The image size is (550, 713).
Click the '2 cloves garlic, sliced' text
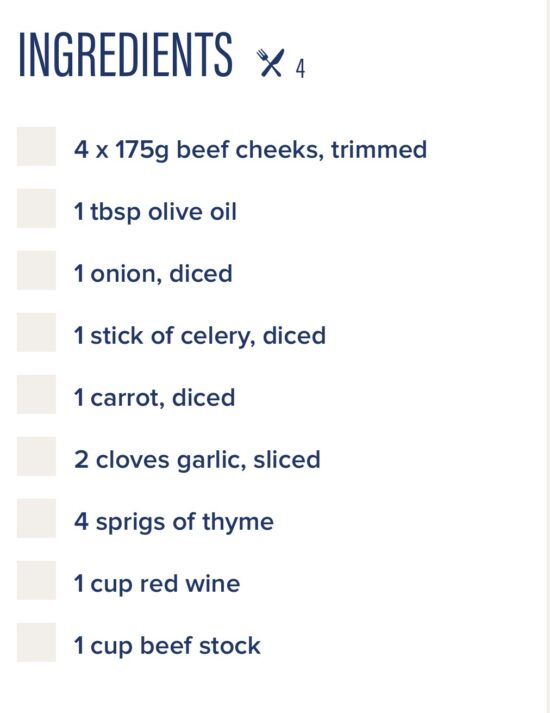point(197,460)
